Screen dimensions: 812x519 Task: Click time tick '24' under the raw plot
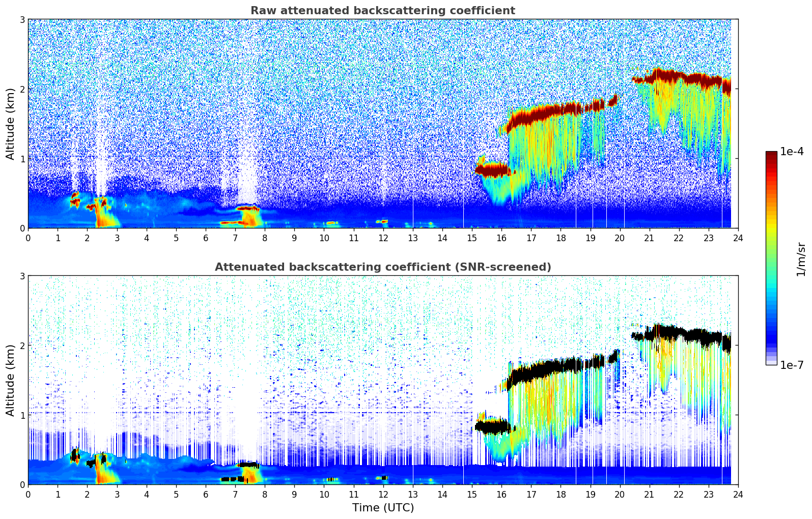[x=738, y=238]
